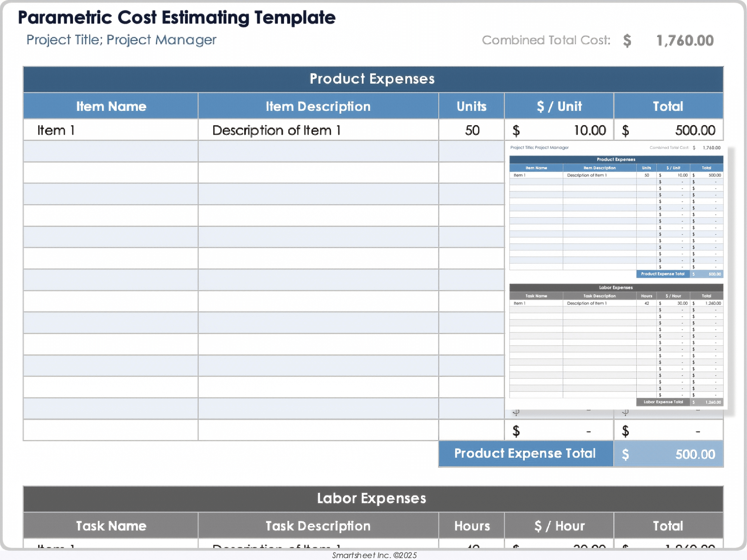Select the 10.00 price per unit cell
The height and width of the screenshot is (560, 747).
[559, 130]
